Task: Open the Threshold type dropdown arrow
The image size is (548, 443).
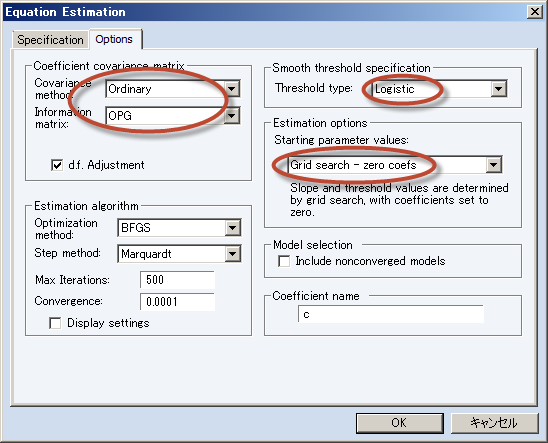Action: coord(499,89)
